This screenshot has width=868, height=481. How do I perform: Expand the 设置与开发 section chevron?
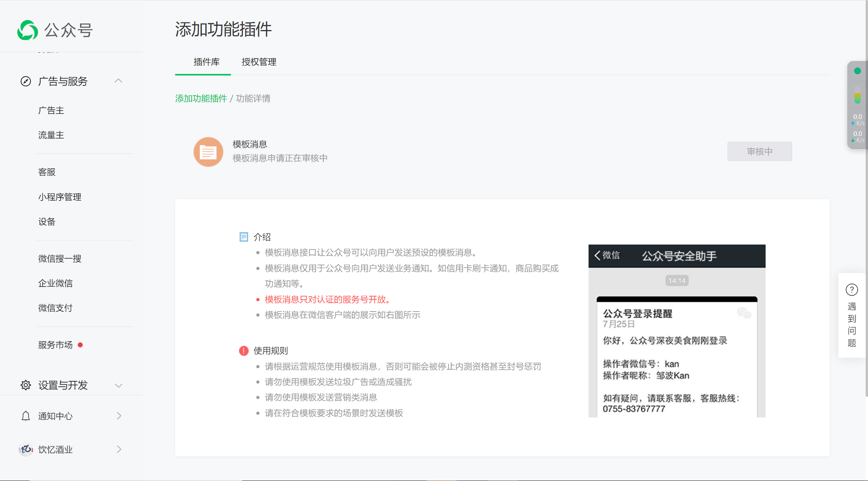[x=119, y=385]
